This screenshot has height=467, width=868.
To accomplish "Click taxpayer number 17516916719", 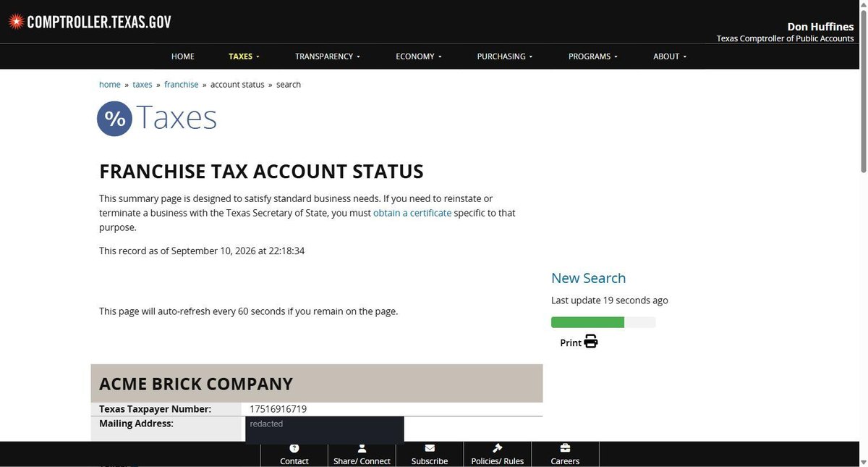I will point(278,409).
